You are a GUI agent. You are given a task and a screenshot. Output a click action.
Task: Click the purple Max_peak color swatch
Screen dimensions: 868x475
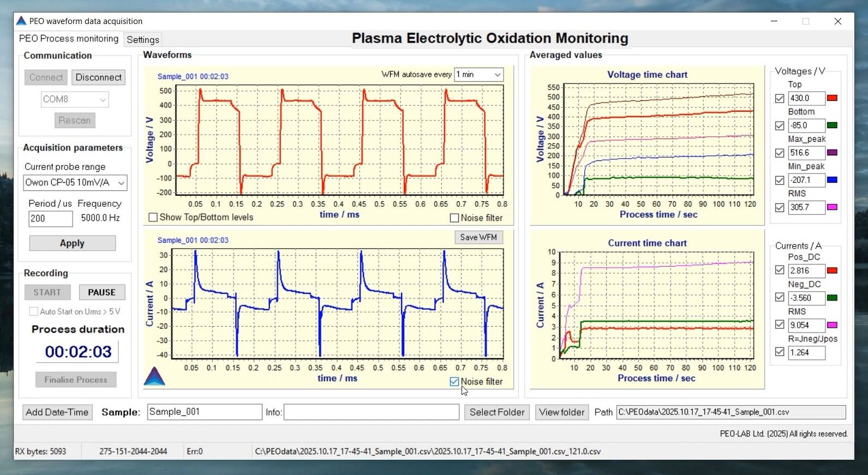coord(832,153)
